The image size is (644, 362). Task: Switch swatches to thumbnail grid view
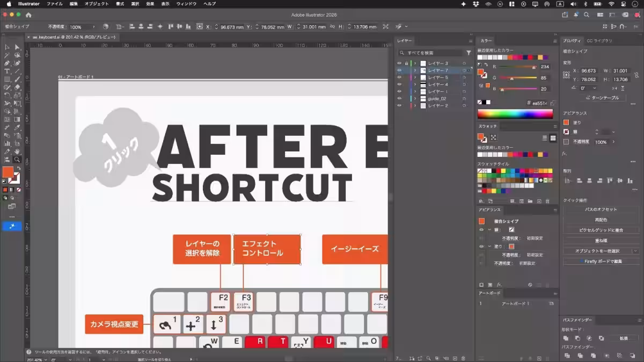point(553,138)
